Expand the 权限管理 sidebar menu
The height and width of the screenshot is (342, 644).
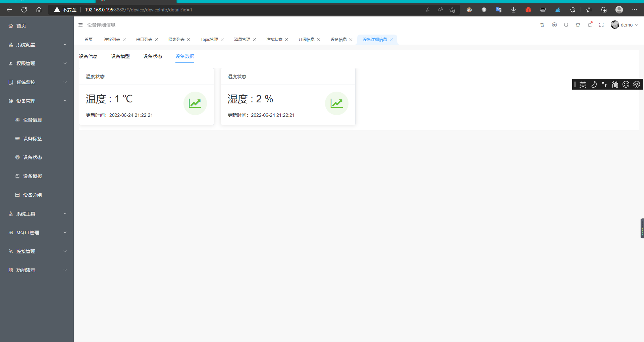[x=37, y=63]
